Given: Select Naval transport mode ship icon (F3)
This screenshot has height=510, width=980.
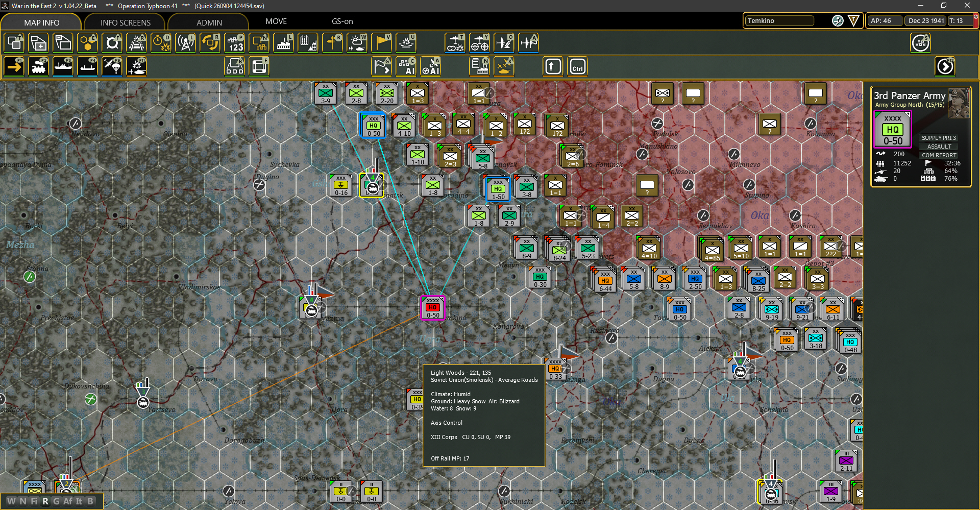Looking at the screenshot, I should tap(63, 66).
